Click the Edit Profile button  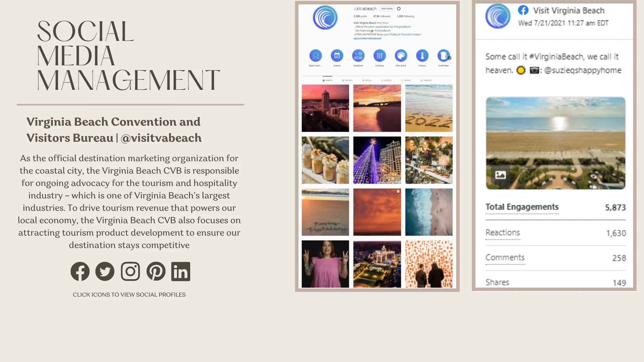pos(387,9)
